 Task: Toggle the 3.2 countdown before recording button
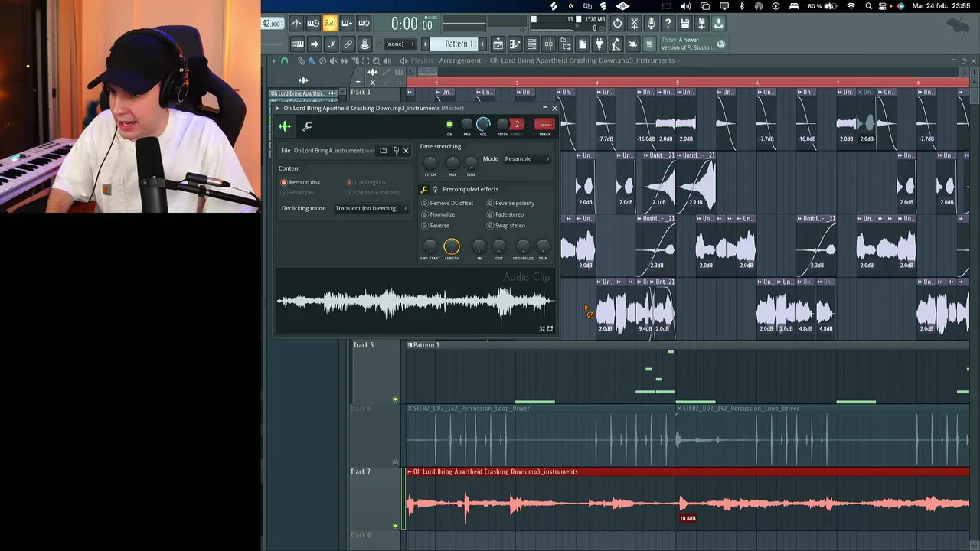point(330,23)
